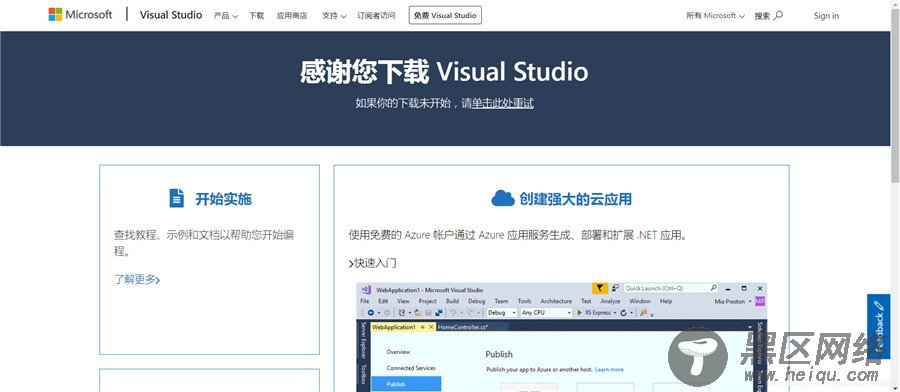The image size is (900, 392).
Task: Switch to the WebApplication1 tab
Action: coord(394,327)
